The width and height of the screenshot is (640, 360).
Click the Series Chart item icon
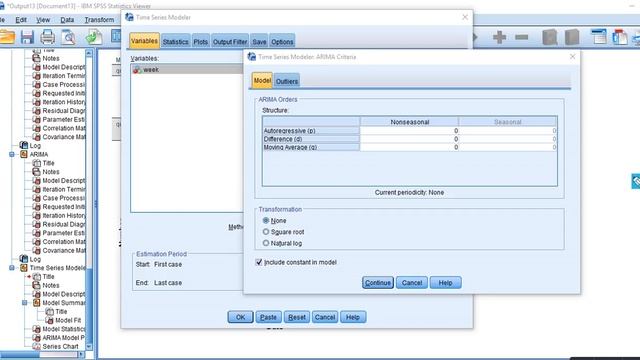(x=36, y=346)
